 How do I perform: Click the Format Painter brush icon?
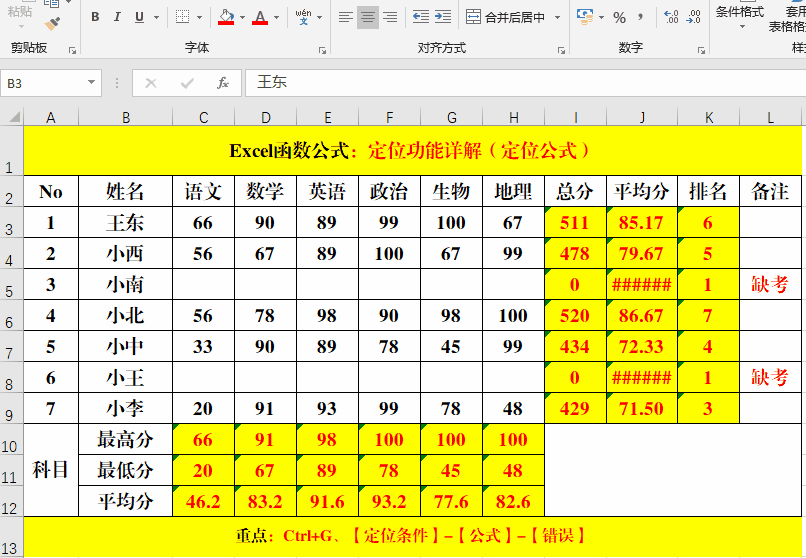52,21
